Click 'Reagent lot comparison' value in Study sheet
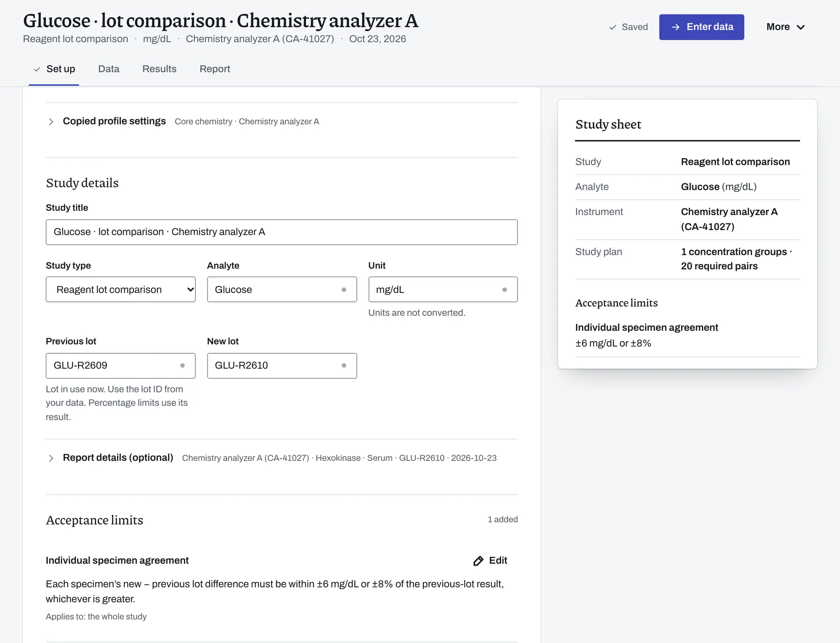 tap(735, 162)
